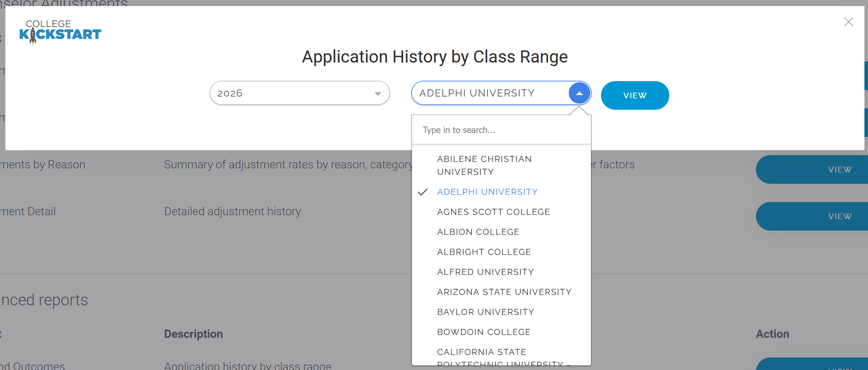Choose Agnes Scott College from list

(501, 212)
